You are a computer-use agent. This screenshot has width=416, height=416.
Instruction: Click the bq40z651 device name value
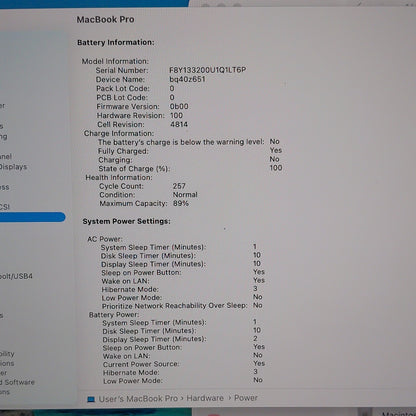(x=187, y=79)
